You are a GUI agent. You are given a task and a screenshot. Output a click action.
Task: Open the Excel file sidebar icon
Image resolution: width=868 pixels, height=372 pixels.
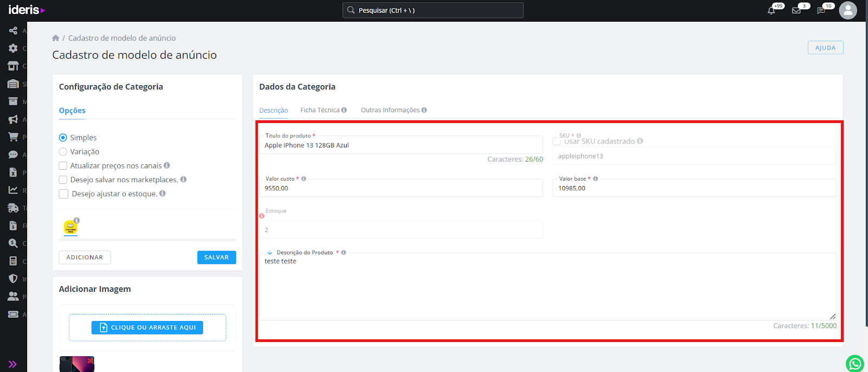[13, 172]
